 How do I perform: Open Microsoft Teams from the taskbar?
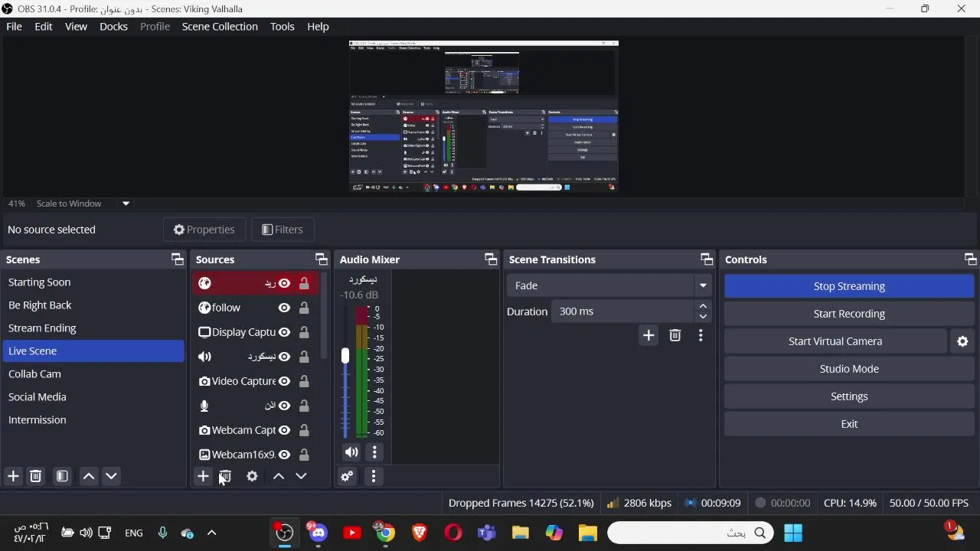tap(487, 533)
